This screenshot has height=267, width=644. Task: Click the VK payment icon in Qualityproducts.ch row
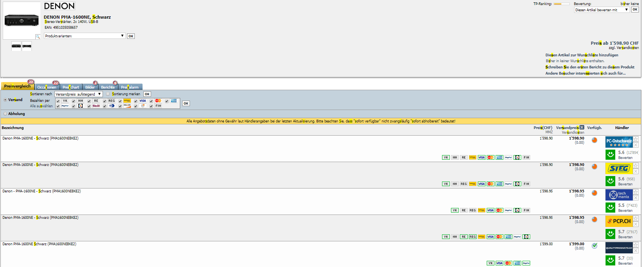point(491,263)
